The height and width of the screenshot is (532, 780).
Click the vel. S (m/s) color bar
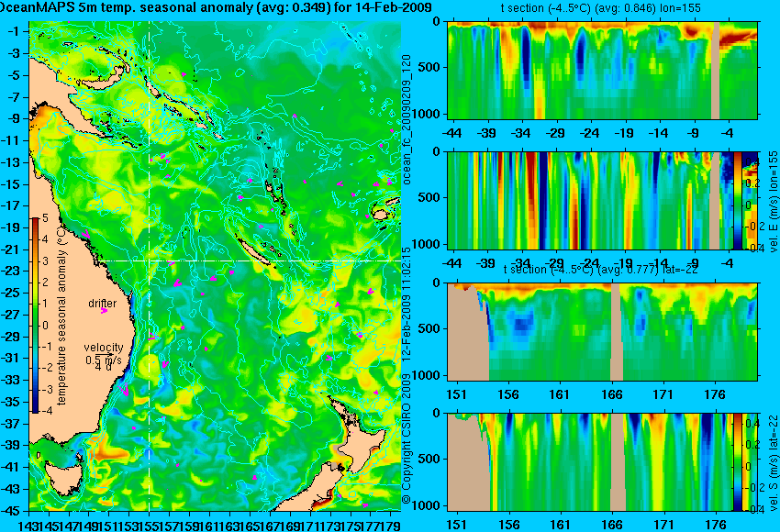(737, 462)
